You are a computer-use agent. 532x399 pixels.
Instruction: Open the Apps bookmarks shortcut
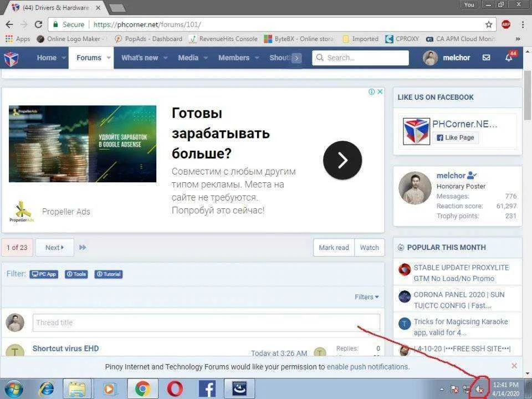18,39
